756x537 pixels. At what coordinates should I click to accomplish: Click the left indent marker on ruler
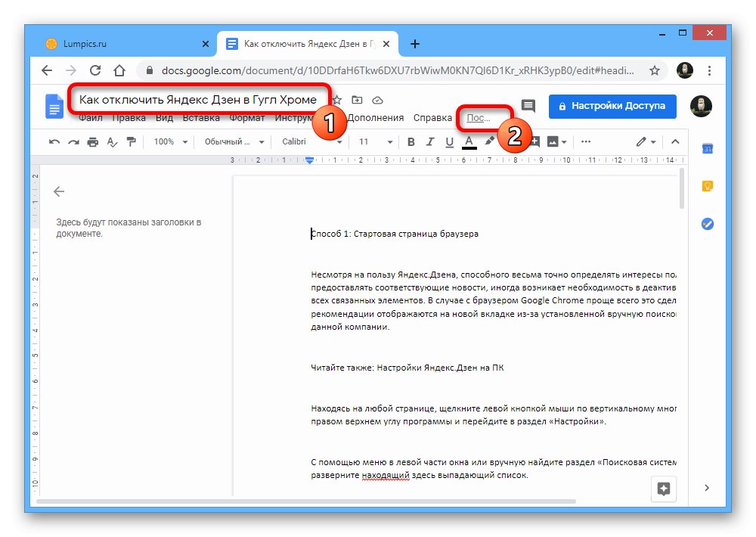pyautogui.click(x=309, y=160)
